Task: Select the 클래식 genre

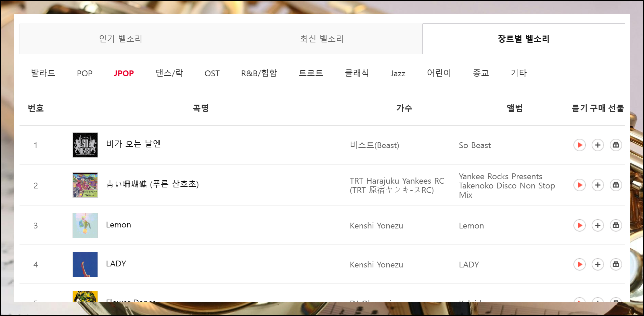Action: point(357,73)
